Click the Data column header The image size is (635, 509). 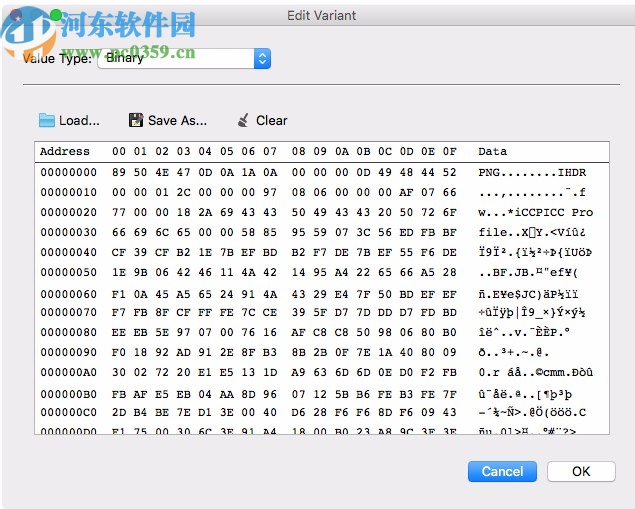point(492,151)
